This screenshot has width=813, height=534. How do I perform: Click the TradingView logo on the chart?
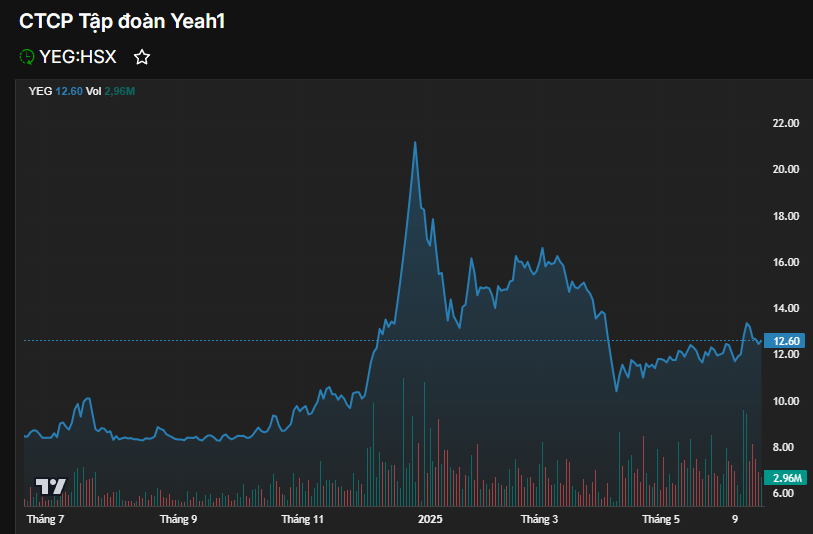pos(51,487)
